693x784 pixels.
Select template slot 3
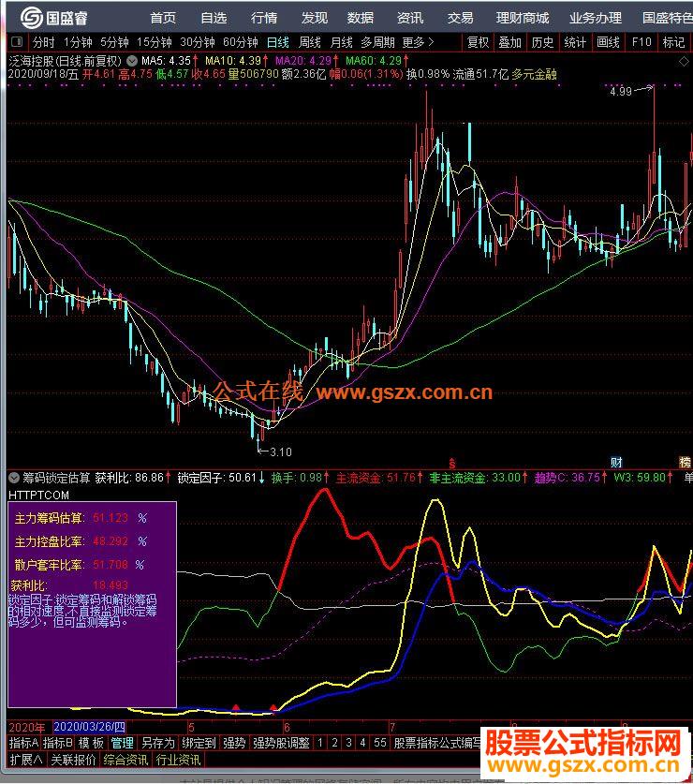click(348, 743)
